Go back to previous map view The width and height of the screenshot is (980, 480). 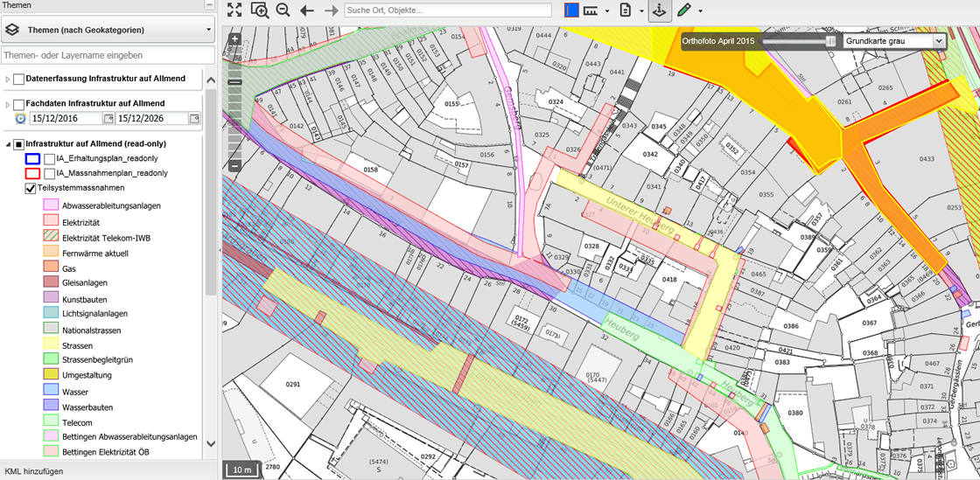coord(307,10)
